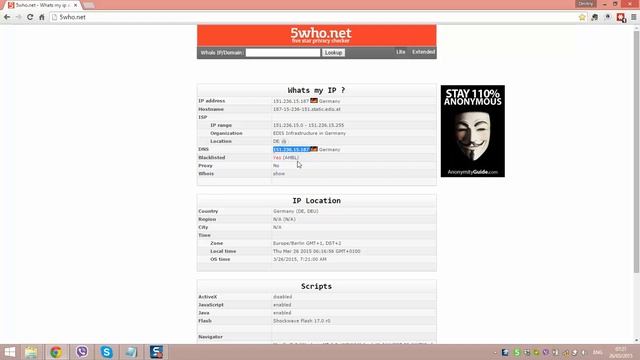The width and height of the screenshot is (640, 360).
Task: Click into the Whois IP/Domain input field
Action: [283, 53]
